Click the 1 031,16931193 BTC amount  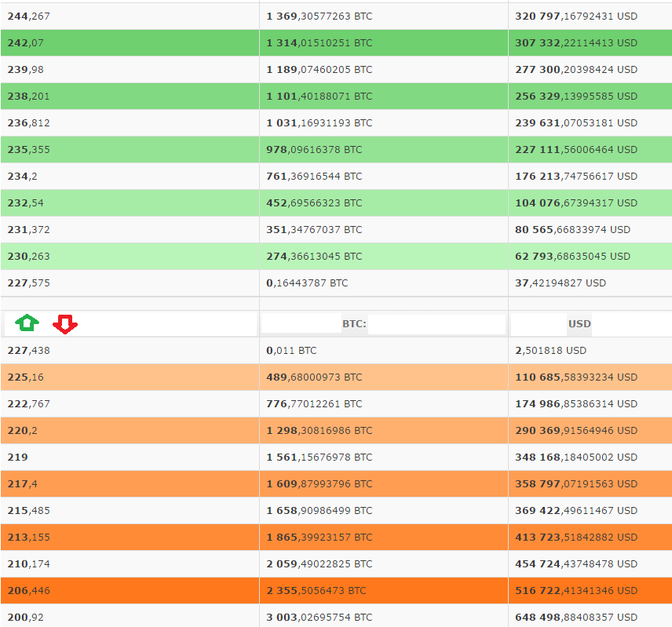[320, 123]
